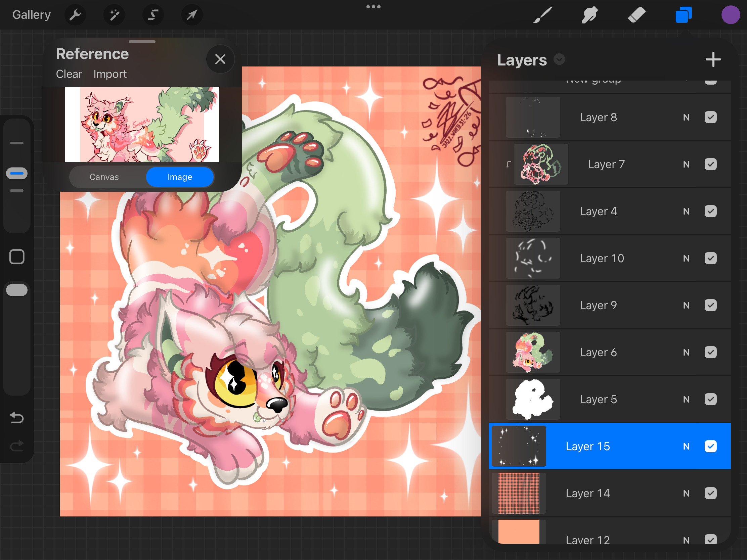The width and height of the screenshot is (747, 560).
Task: Select Layer 5 white silhouette thumbnail
Action: click(533, 399)
